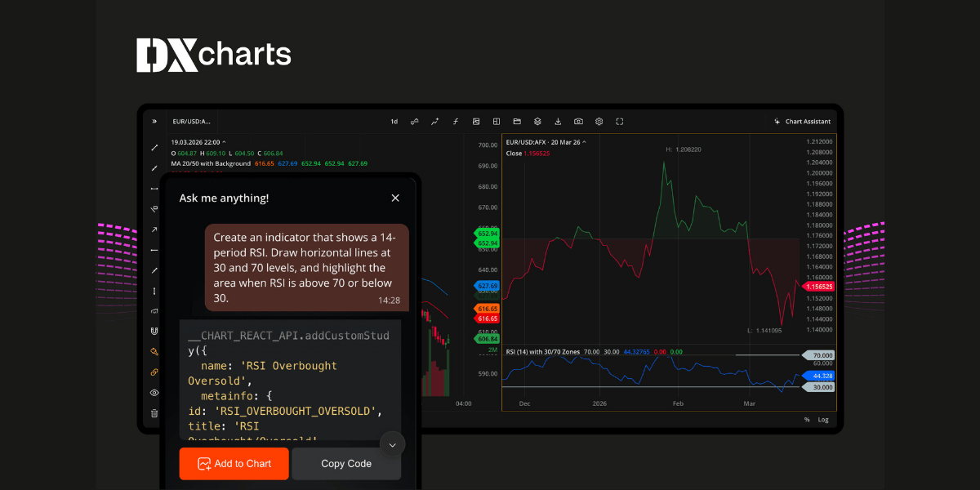Open the multi-chart layout icon
This screenshot has width=980, height=490.
(496, 121)
